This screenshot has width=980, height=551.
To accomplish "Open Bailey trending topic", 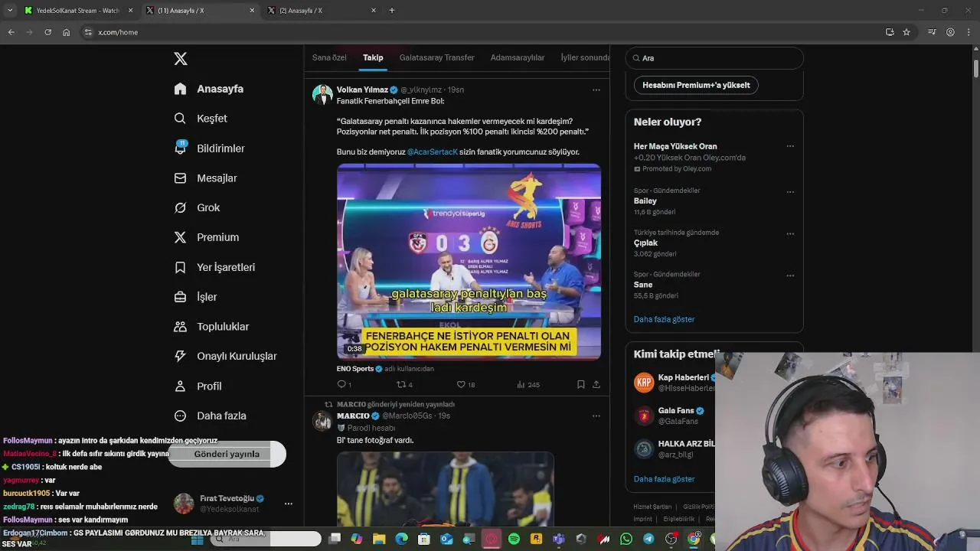I will pos(645,201).
